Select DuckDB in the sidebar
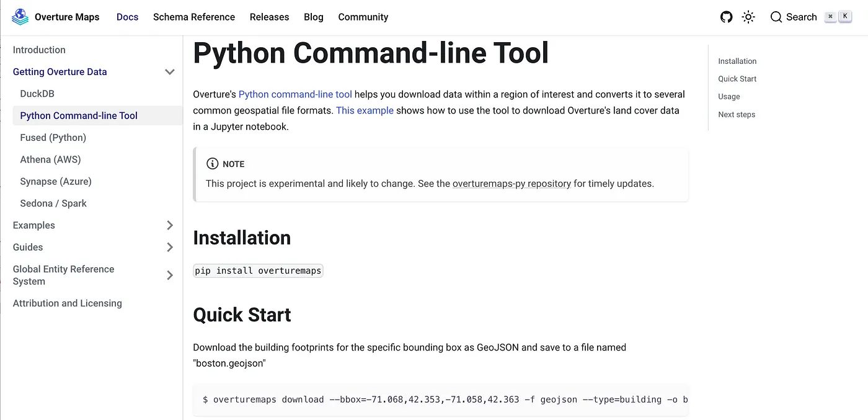Screen dimensions: 868x420 37,94
